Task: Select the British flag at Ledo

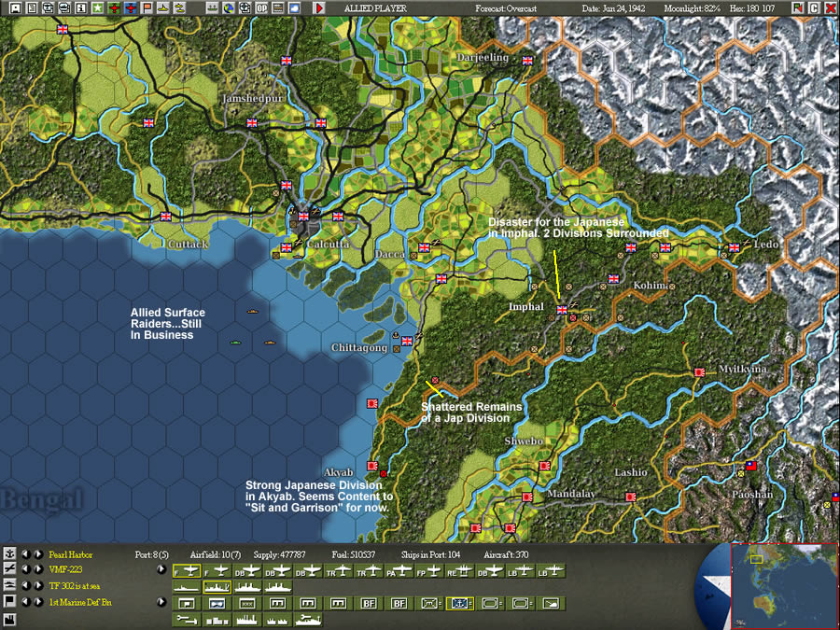Action: click(x=734, y=247)
